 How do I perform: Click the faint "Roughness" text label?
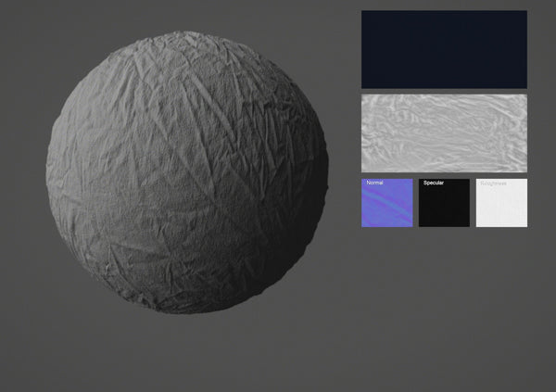pos(494,183)
